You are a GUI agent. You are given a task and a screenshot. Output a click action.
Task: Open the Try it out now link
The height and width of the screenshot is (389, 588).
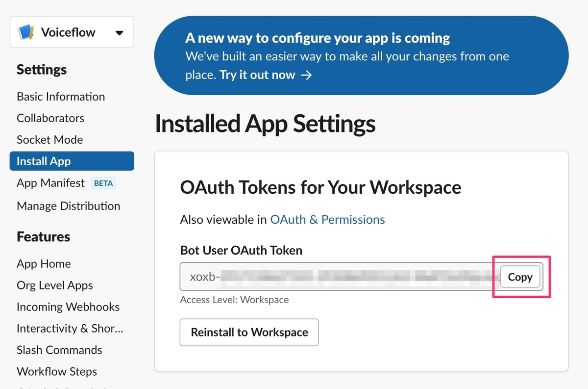[257, 75]
